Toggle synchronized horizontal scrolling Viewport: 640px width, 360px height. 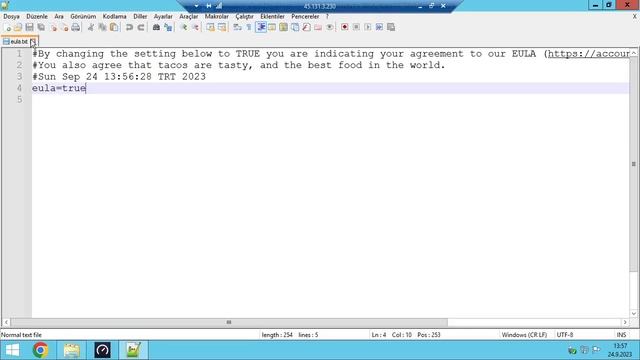coord(222,27)
